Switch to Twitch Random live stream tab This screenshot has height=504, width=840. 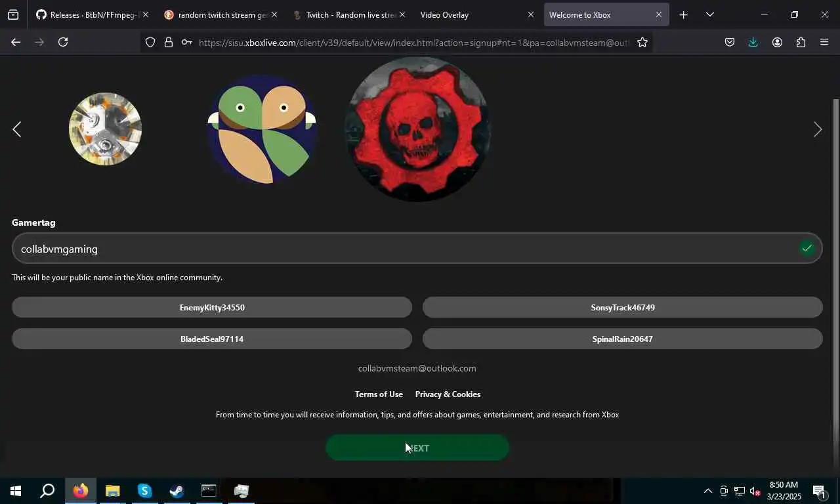(348, 14)
